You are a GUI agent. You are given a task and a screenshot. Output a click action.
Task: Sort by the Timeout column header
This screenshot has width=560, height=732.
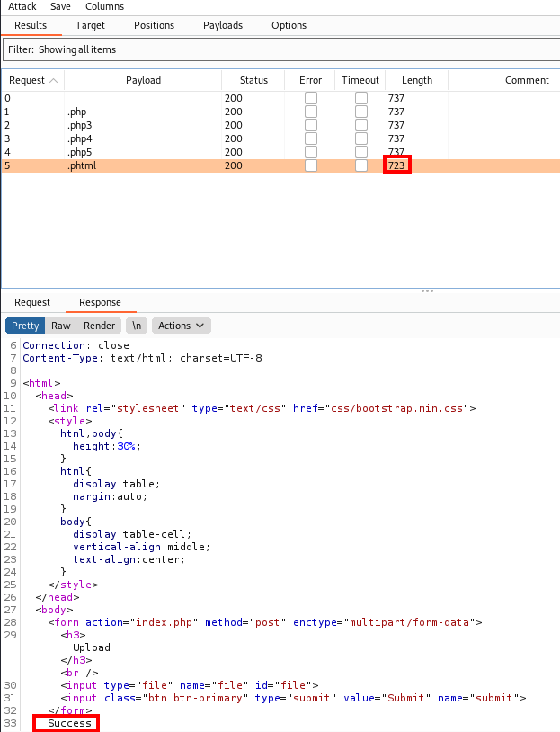click(x=360, y=80)
